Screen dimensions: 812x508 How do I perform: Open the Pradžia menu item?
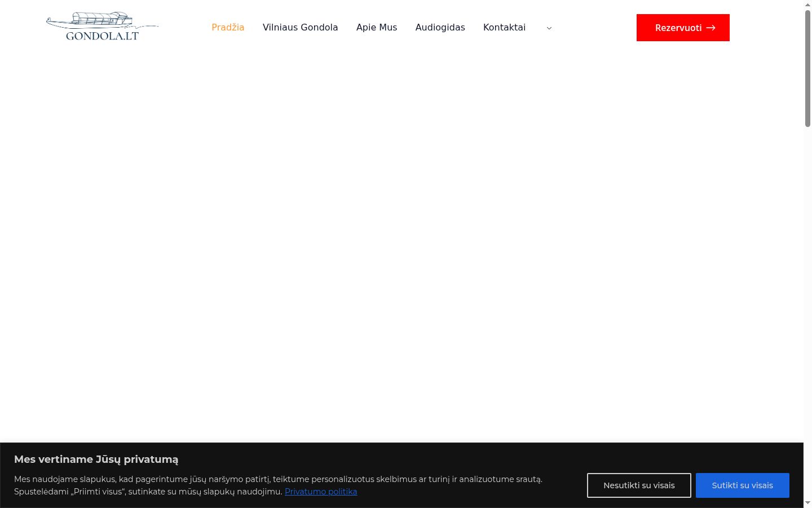click(x=228, y=27)
